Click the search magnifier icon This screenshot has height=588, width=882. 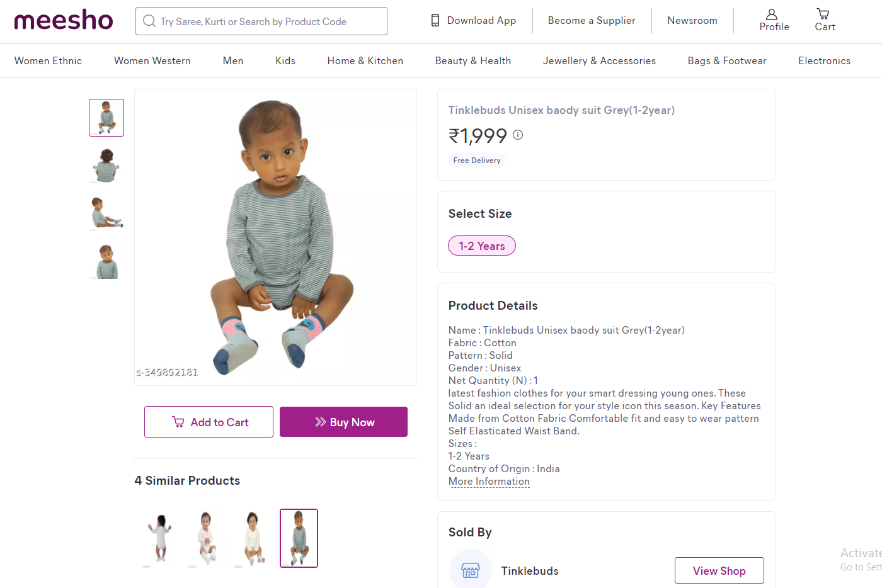pos(149,21)
